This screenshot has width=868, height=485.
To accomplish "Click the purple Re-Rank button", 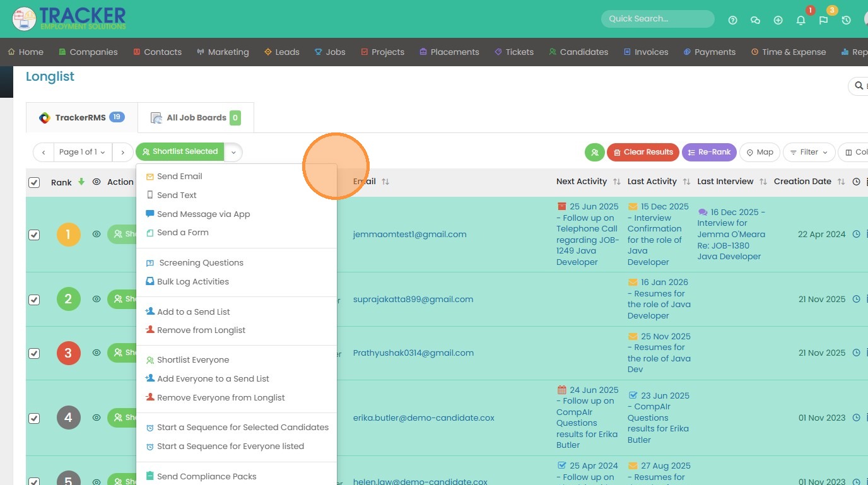I will coord(709,152).
